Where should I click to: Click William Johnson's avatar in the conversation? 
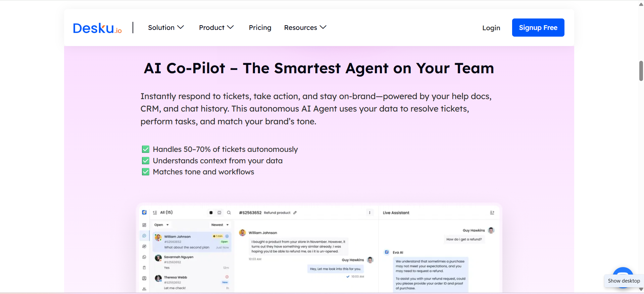(242, 233)
